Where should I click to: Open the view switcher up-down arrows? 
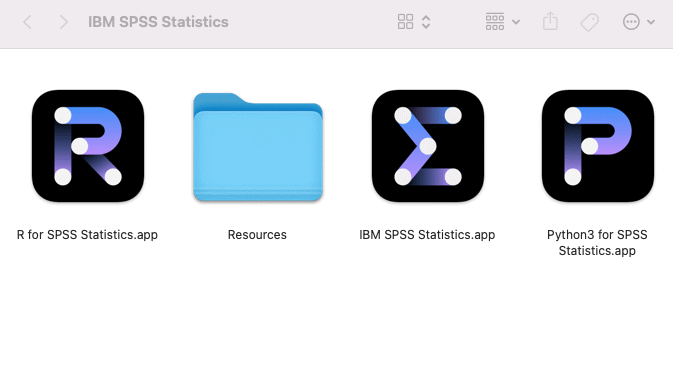[426, 22]
